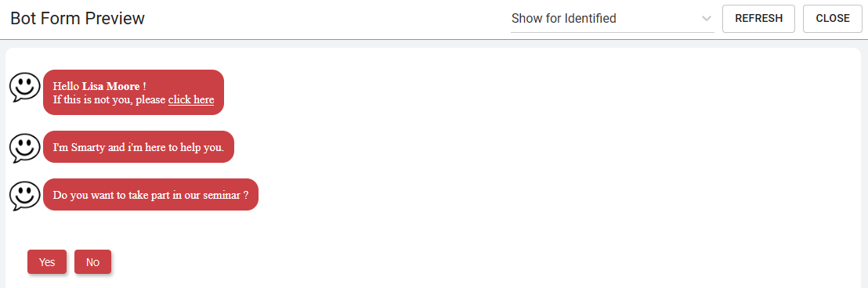868x288 pixels.
Task: Click the smiley avatar beside the Smarty introduction
Action: click(x=25, y=148)
